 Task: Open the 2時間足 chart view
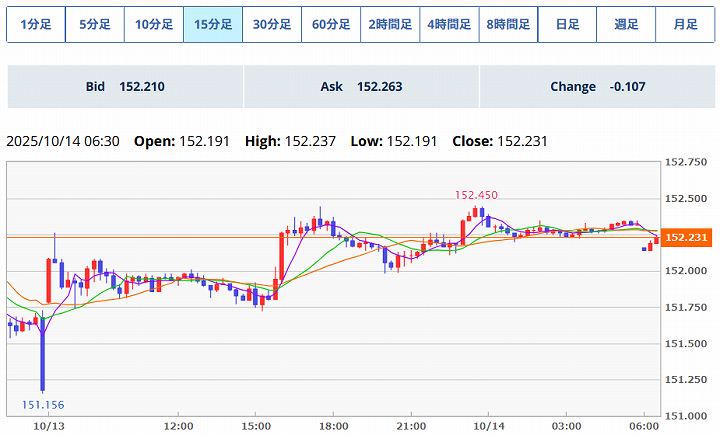click(x=389, y=25)
